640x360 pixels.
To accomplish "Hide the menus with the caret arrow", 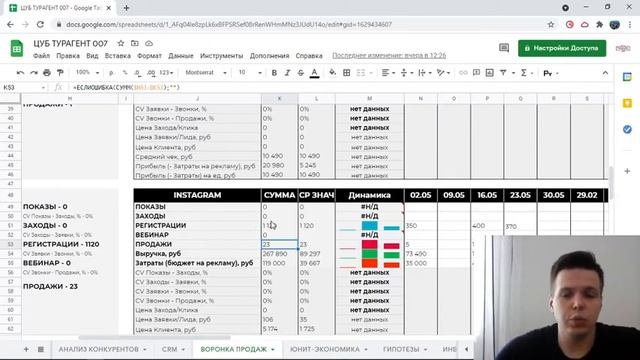I will coord(605,73).
